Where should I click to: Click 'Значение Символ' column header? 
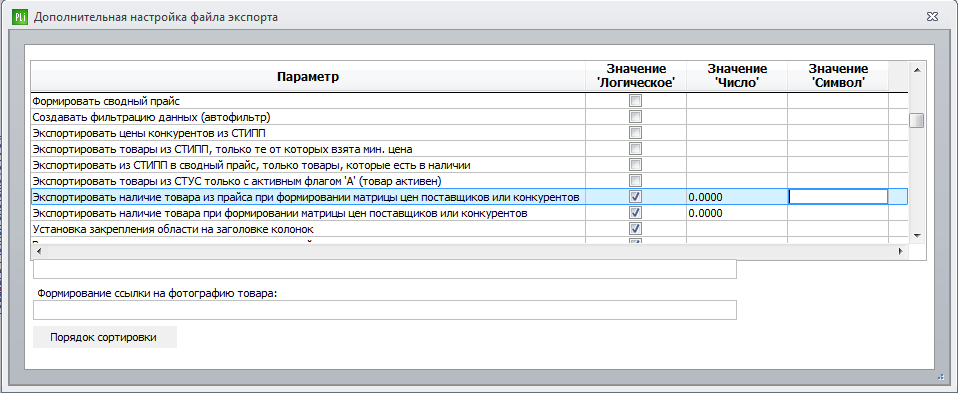(838, 76)
